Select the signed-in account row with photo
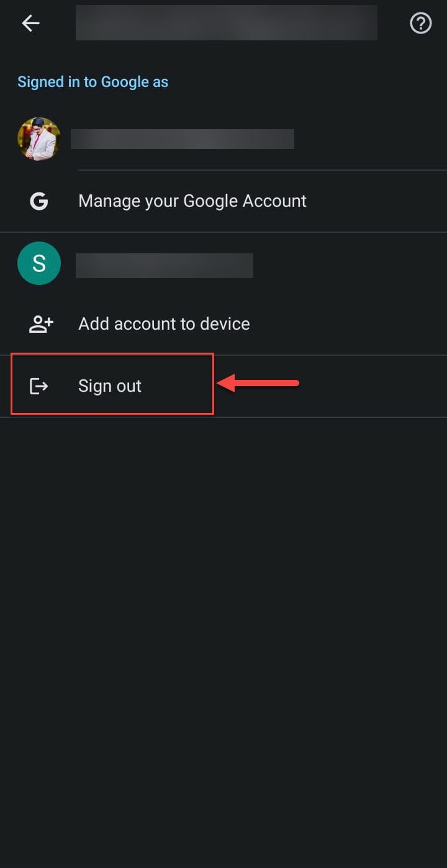This screenshot has width=447, height=868. click(x=223, y=139)
